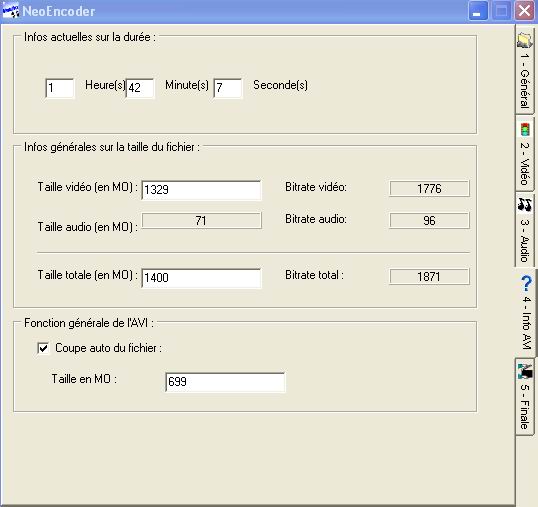
Task: Switch to the 1 - Général tab
Action: click(525, 72)
